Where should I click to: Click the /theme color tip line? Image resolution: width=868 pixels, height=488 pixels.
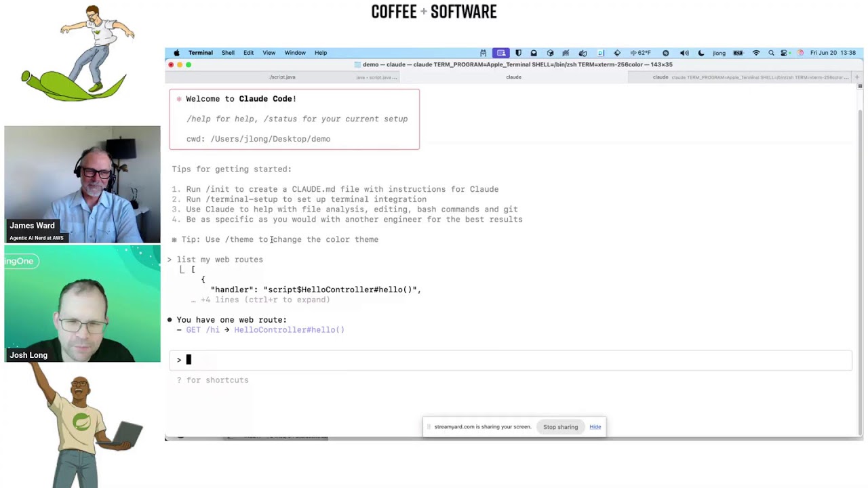(x=275, y=239)
